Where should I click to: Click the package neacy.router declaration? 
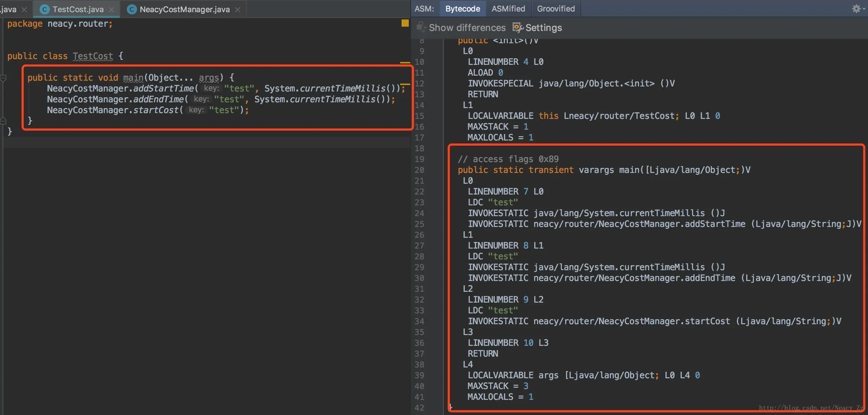60,24
